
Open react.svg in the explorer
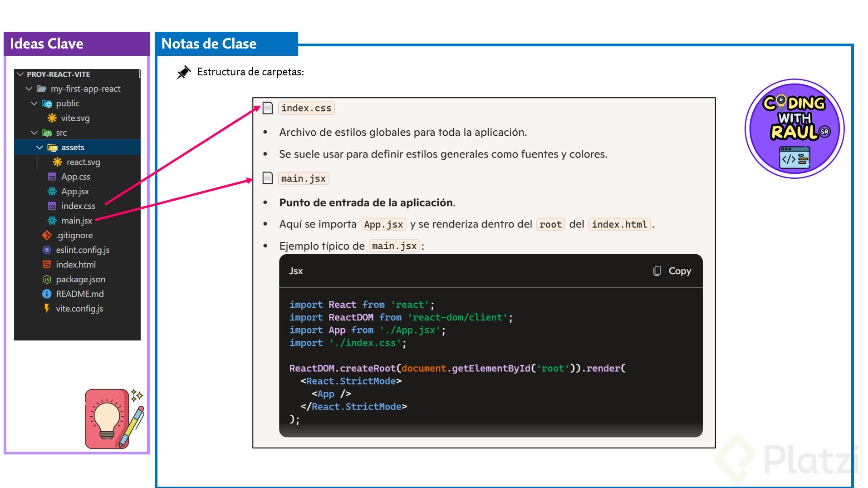[x=83, y=162]
